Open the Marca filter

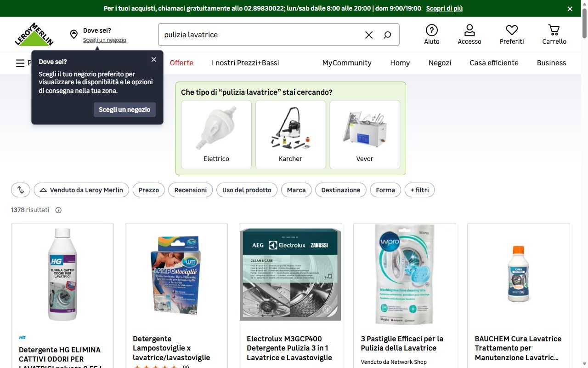(296, 190)
